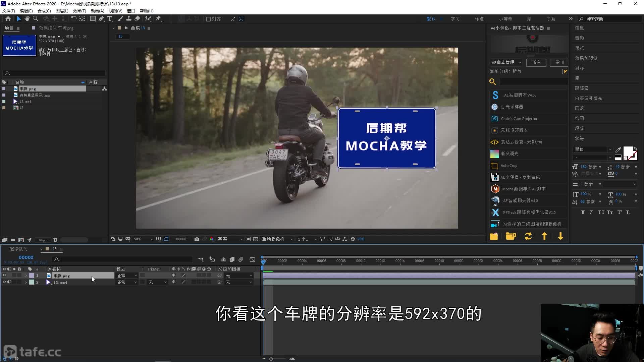This screenshot has height=362, width=644.
Task: Open the 效果和预设 panel
Action: pos(586,58)
